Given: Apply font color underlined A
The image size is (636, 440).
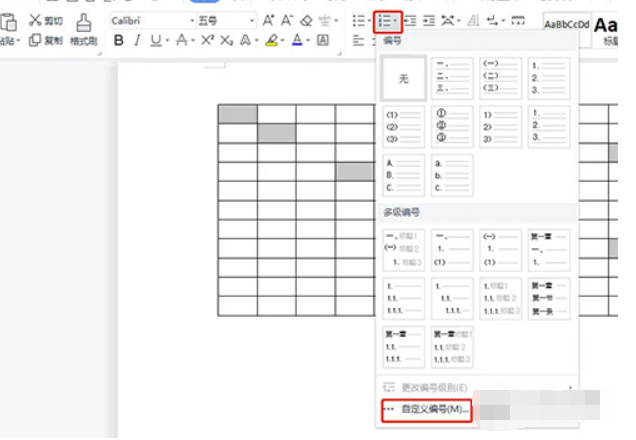Looking at the screenshot, I should 297,40.
